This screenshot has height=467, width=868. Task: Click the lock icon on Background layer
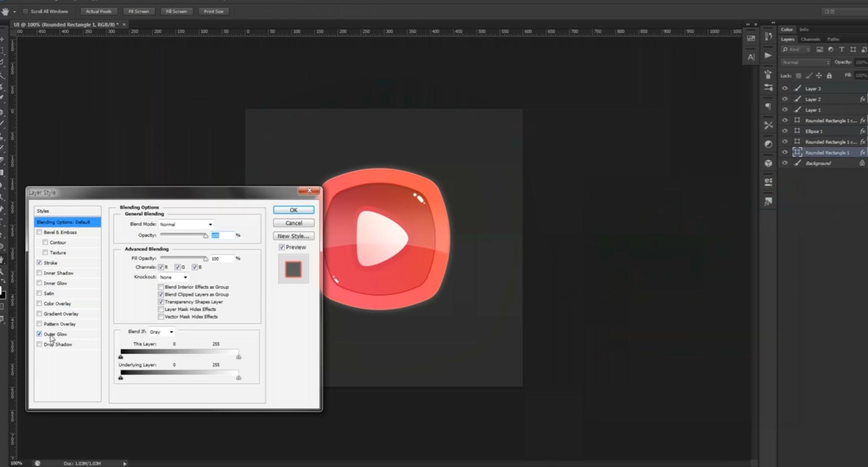[862, 163]
